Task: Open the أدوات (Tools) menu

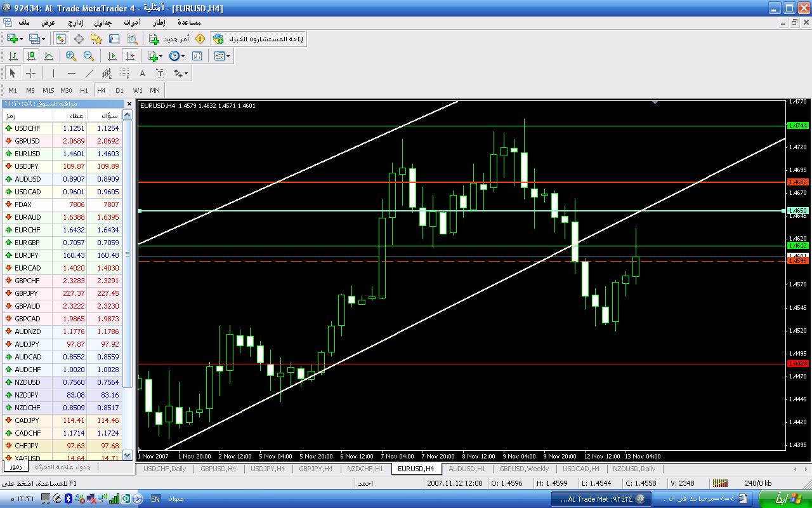Action: (x=131, y=23)
